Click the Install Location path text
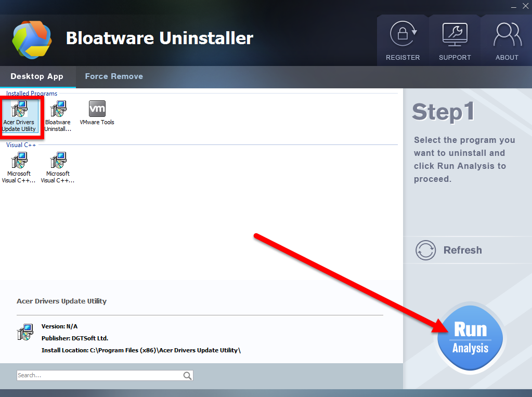This screenshot has height=397, width=532. coord(141,350)
